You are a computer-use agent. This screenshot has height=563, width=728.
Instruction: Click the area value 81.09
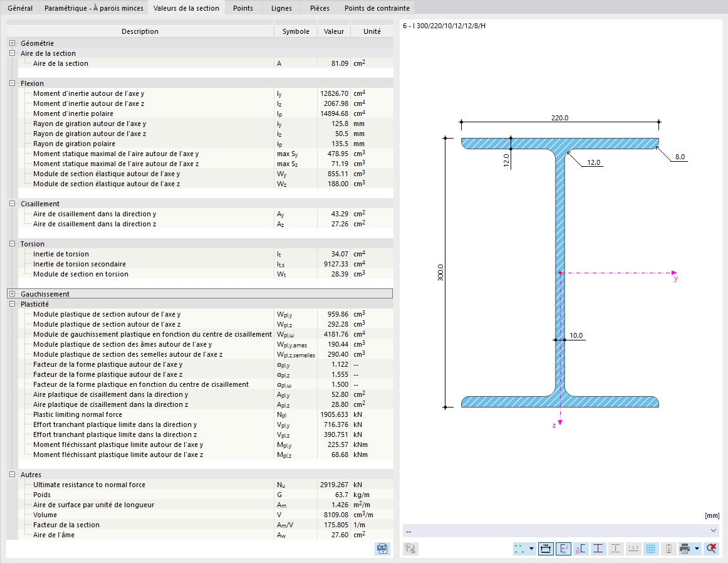pos(340,63)
